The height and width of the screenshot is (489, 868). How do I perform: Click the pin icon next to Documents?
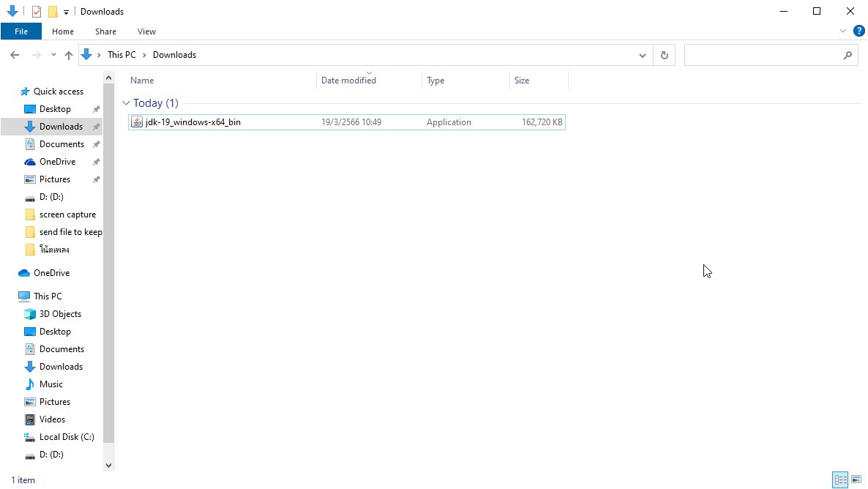[97, 144]
